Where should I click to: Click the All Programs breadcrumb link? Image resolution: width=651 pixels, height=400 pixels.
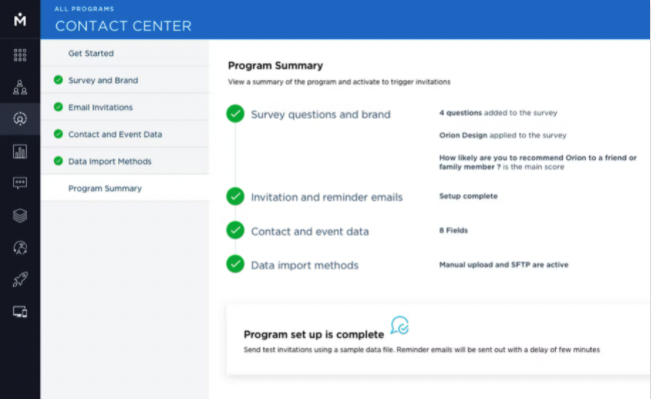(x=76, y=8)
